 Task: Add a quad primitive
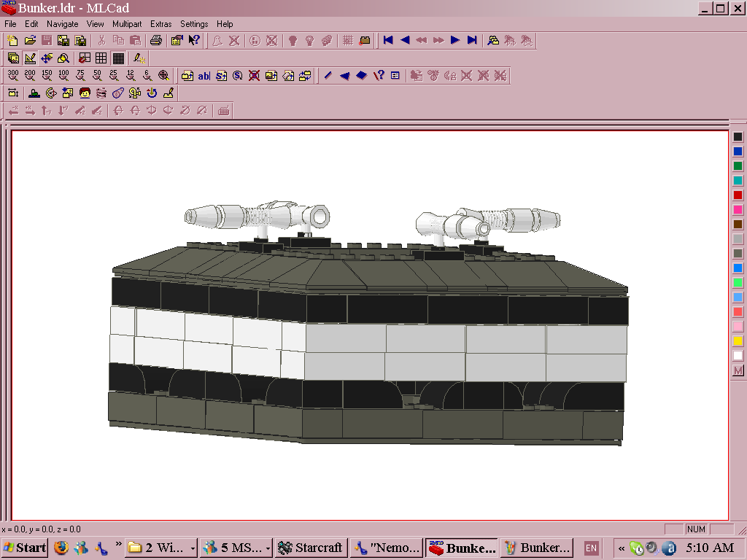click(362, 75)
